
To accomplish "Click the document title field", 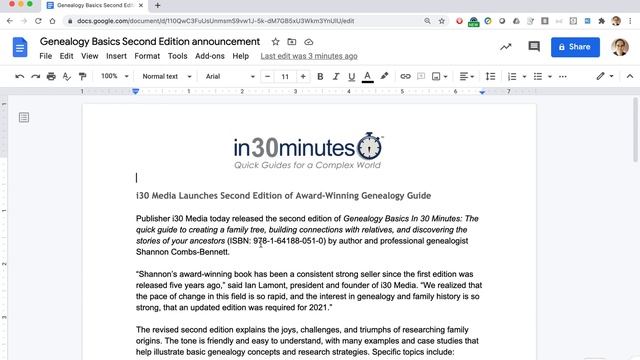I will pos(149,42).
